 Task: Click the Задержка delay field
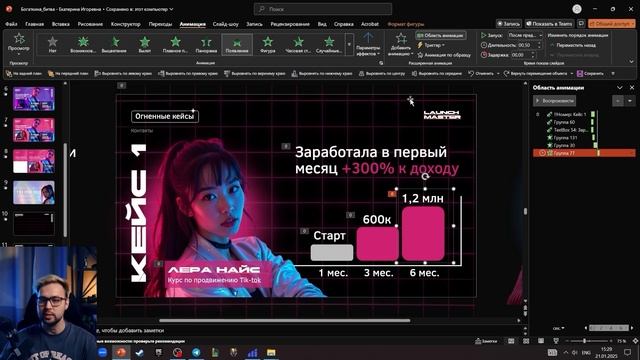(523, 55)
